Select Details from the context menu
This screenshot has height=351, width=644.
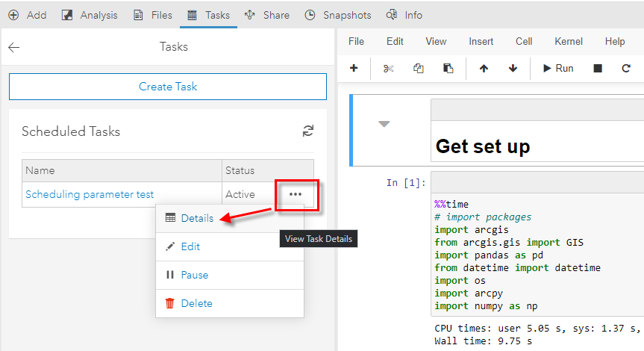(x=196, y=218)
